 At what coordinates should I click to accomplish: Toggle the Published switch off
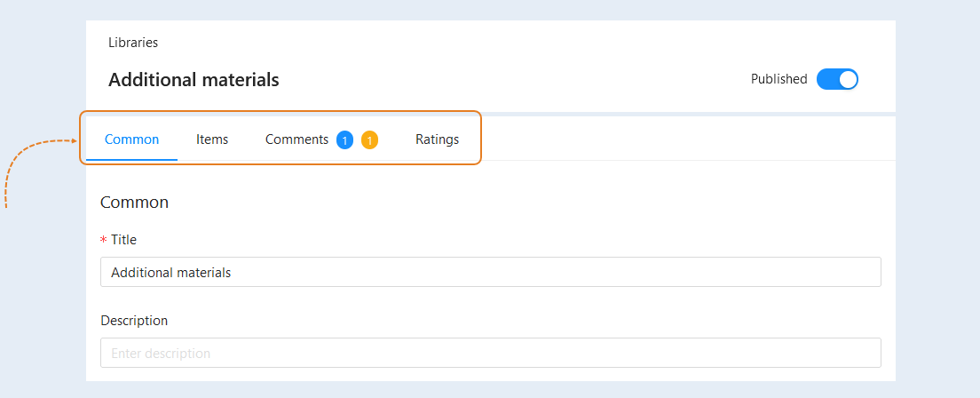pos(837,79)
